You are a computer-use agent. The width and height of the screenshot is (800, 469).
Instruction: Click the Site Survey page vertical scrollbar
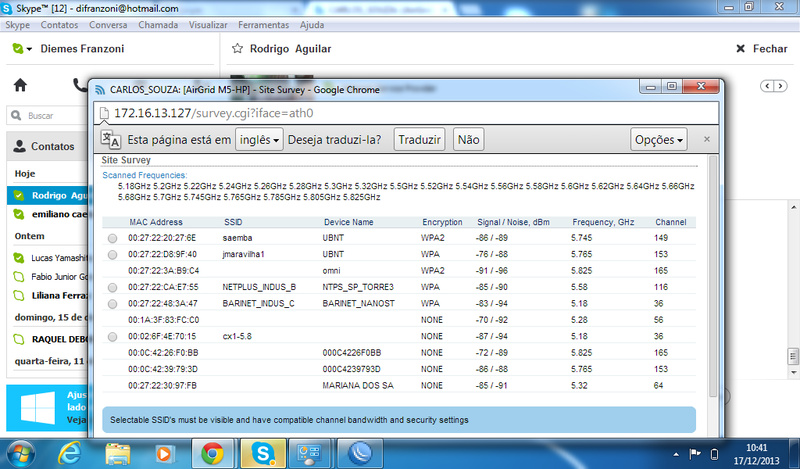tap(712, 278)
